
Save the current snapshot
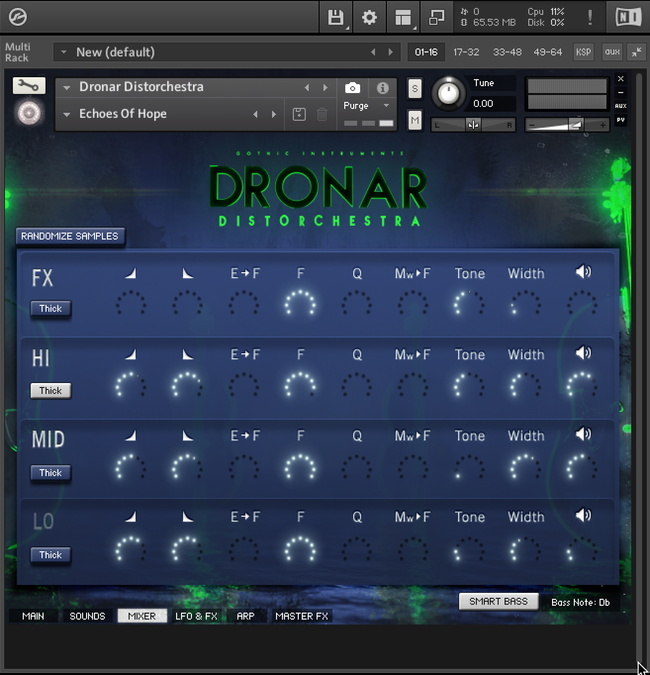[x=299, y=114]
